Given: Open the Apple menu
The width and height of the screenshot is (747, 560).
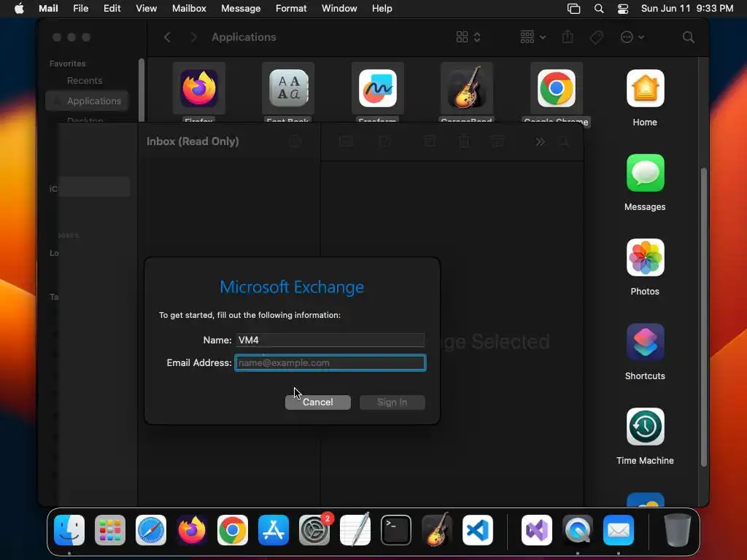Looking at the screenshot, I should [x=19, y=9].
